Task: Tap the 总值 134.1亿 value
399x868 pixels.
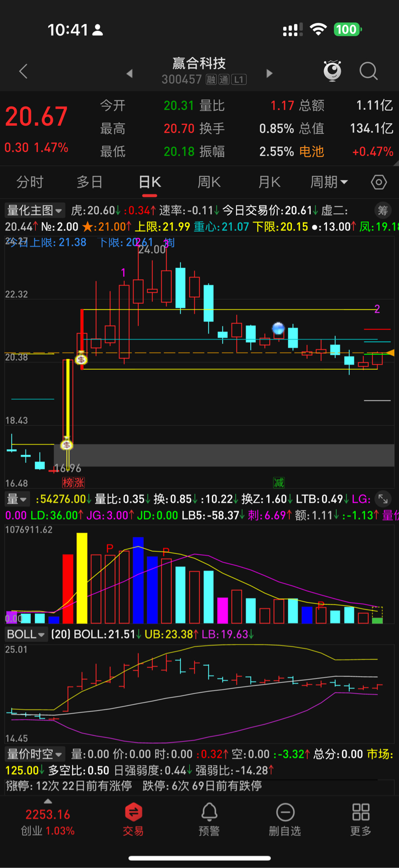Action: (x=371, y=128)
